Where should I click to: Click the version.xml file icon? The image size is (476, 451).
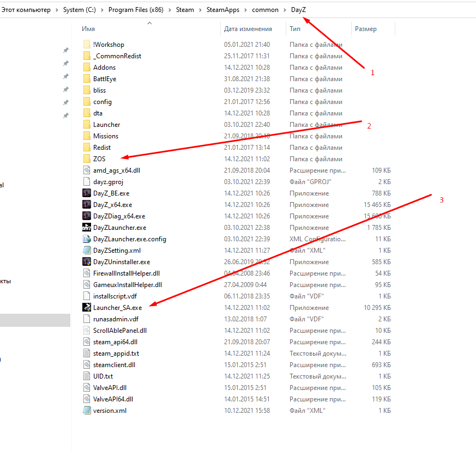point(87,411)
